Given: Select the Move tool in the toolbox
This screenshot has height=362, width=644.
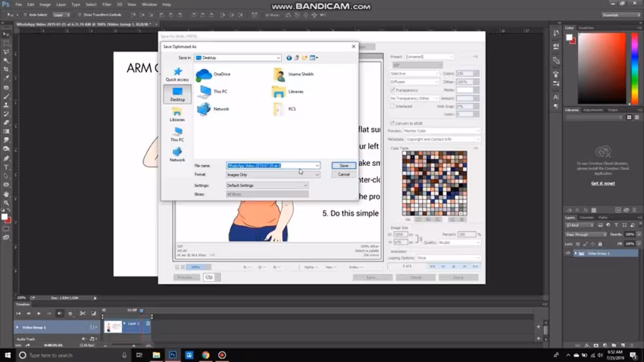Looking at the screenshot, I should coord(6,34).
